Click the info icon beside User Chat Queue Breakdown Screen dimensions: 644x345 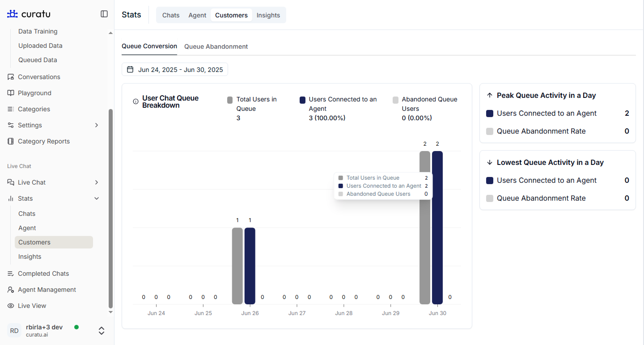[136, 101]
